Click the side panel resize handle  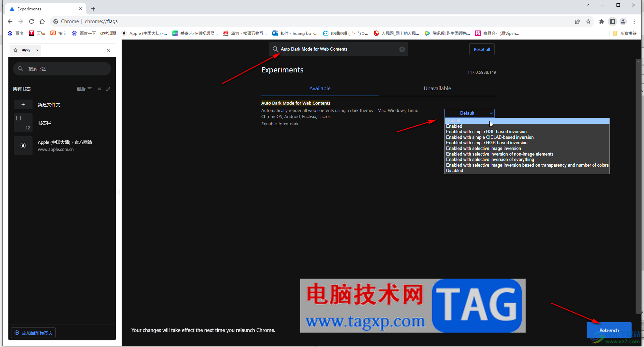118,193
